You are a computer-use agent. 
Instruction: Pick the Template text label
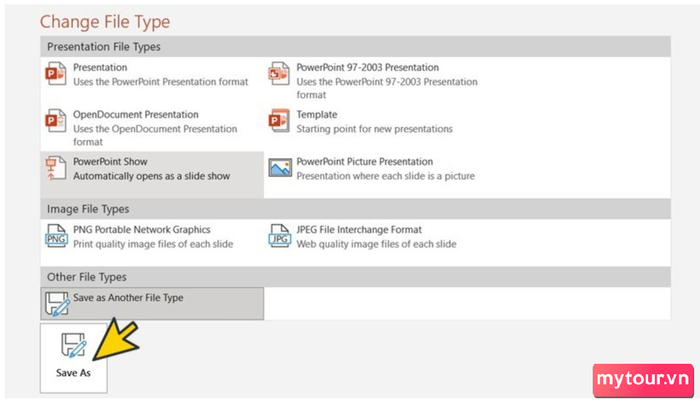[x=317, y=114]
